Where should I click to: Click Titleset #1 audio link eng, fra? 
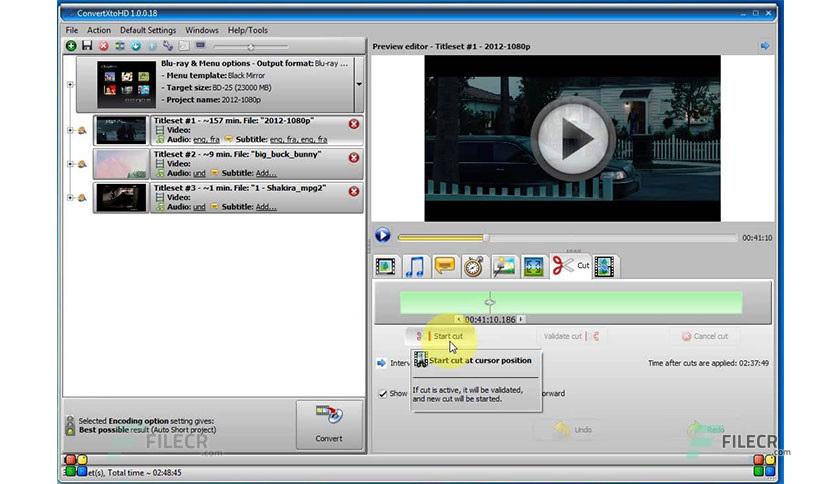coord(206,140)
